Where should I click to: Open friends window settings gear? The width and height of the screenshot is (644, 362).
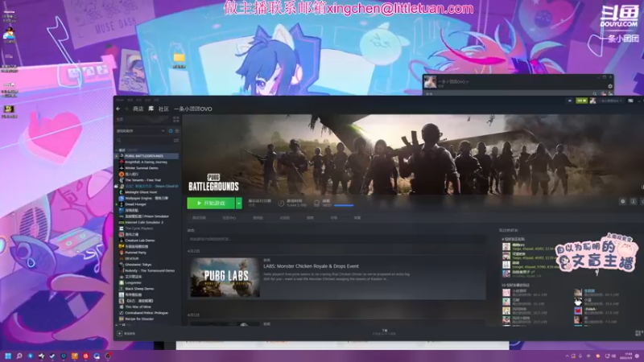click(x=610, y=86)
